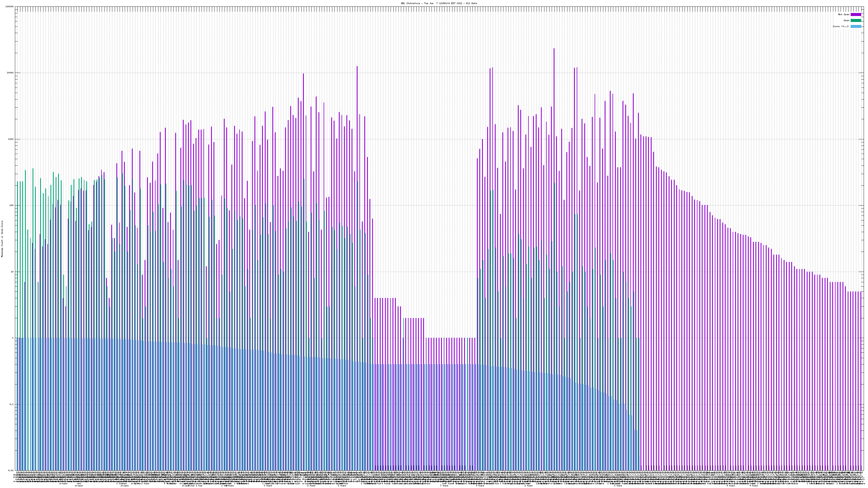Click the RBL Statistics chart title
This screenshot has width=868, height=488.
tap(439, 3)
